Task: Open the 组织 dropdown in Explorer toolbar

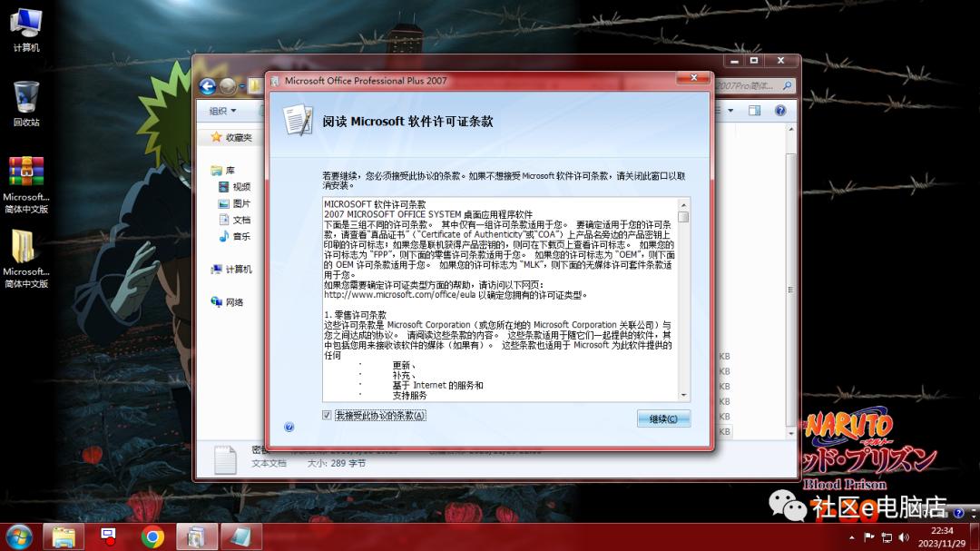Action: pos(222,111)
